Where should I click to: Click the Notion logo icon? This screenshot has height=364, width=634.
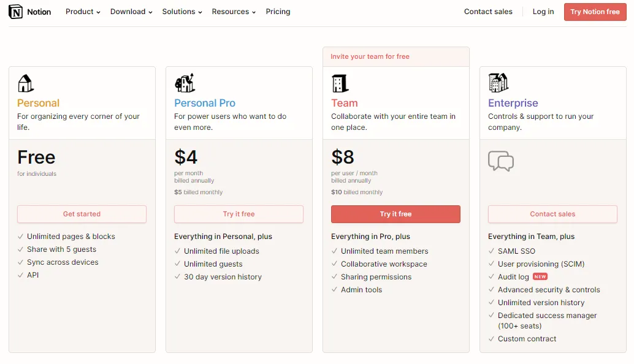(x=15, y=12)
